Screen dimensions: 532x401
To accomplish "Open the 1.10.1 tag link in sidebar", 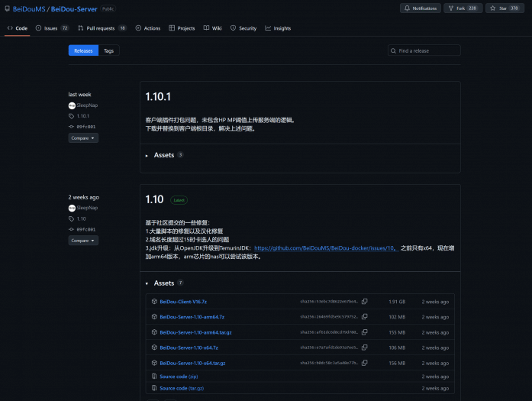I will (x=82, y=116).
